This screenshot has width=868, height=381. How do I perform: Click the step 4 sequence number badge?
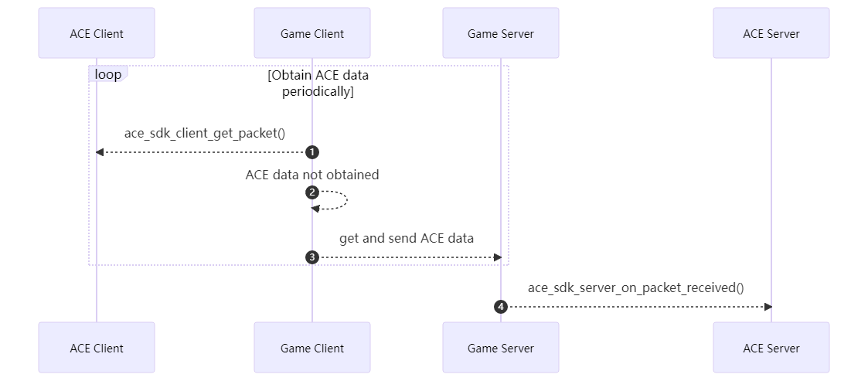point(501,307)
